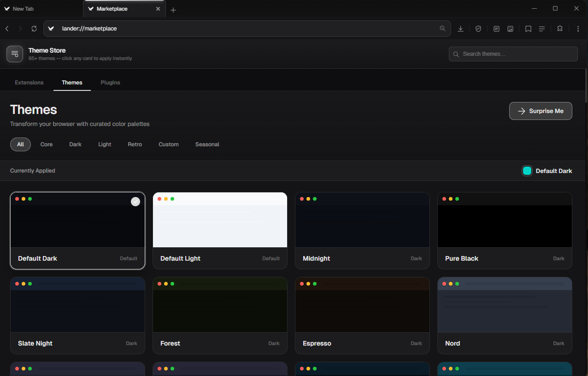The image size is (588, 376).
Task: Bookmark this page via the bookmark icon
Action: 528,29
